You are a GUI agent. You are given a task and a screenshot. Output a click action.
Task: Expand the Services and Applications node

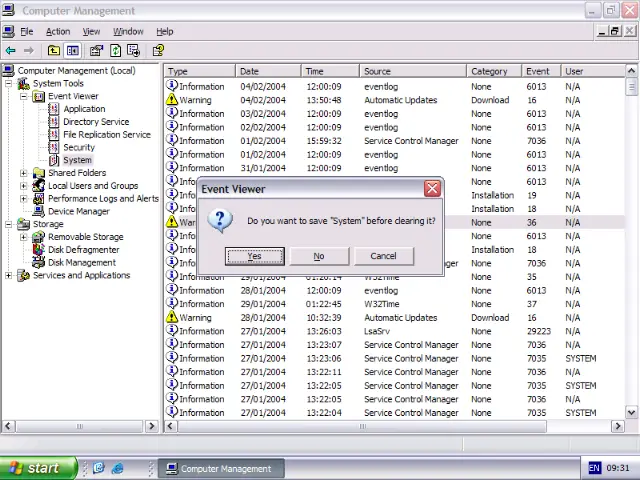tap(9, 276)
